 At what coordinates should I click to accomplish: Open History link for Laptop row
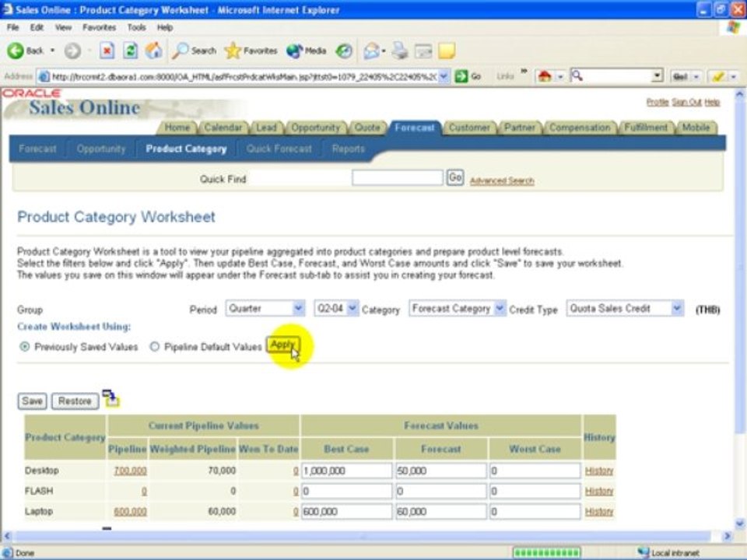pyautogui.click(x=599, y=512)
